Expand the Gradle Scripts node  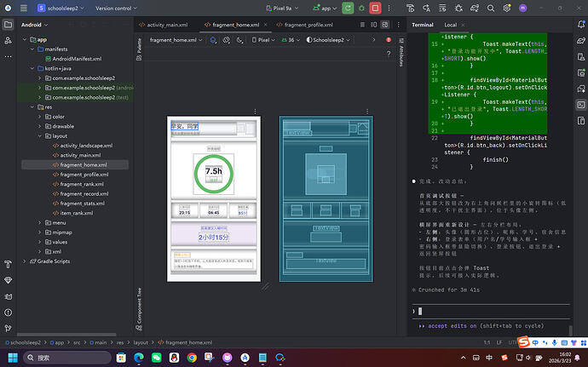click(x=25, y=261)
